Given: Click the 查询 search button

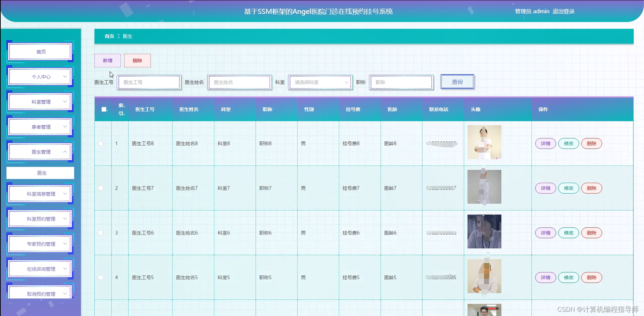Looking at the screenshot, I should (457, 82).
